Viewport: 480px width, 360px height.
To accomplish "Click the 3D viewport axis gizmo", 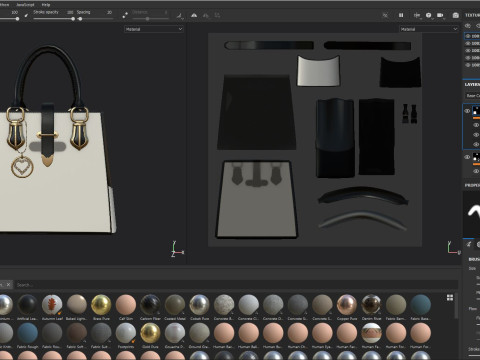I will pos(177,249).
